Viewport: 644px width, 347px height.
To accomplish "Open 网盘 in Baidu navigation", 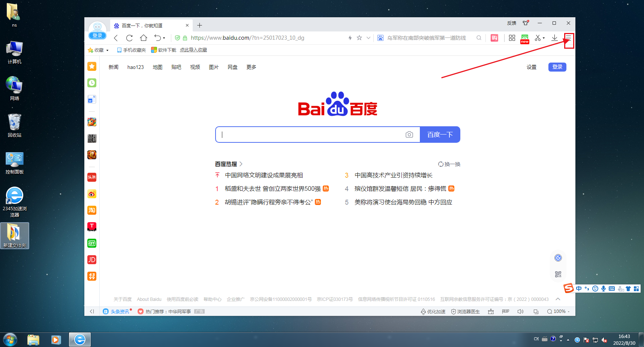I will [x=232, y=67].
